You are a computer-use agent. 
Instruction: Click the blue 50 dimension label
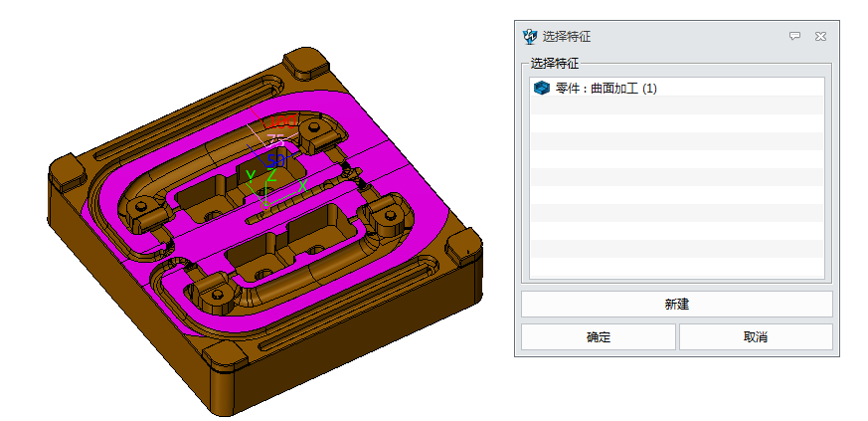[275, 159]
